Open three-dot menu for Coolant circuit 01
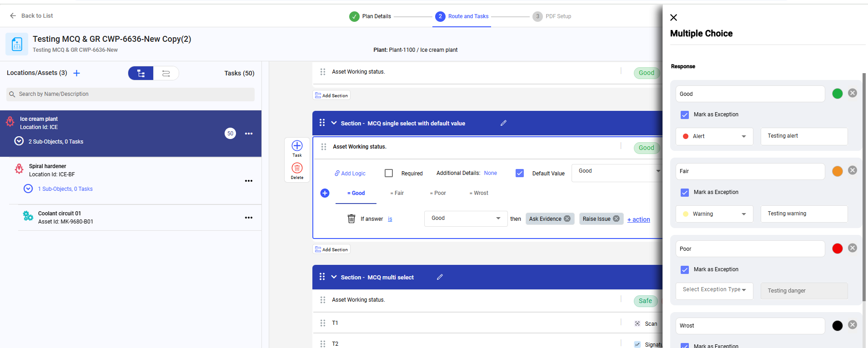 click(249, 218)
